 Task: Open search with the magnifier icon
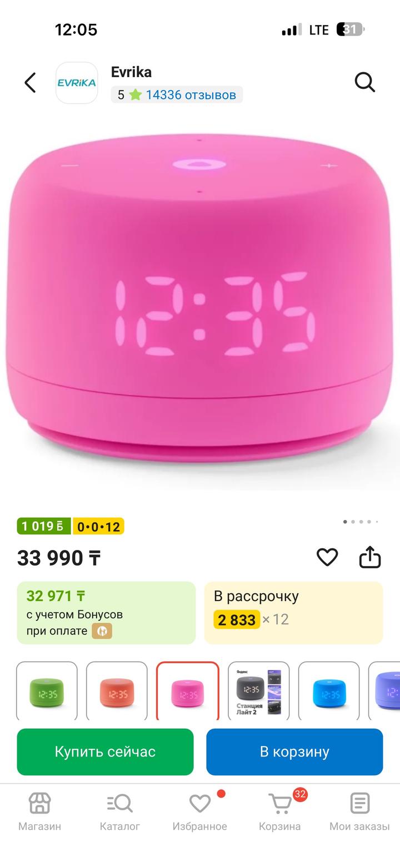365,83
